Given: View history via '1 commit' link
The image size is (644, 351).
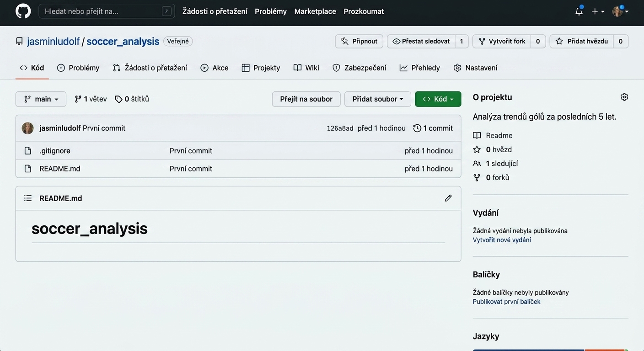Looking at the screenshot, I should click(x=433, y=128).
